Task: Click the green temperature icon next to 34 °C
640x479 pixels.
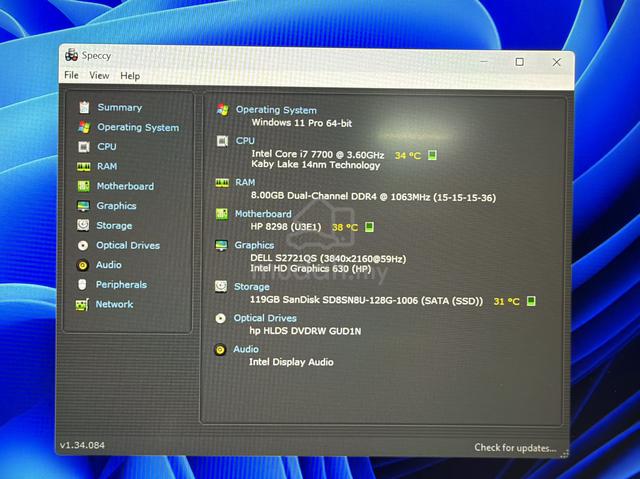Action: point(432,155)
